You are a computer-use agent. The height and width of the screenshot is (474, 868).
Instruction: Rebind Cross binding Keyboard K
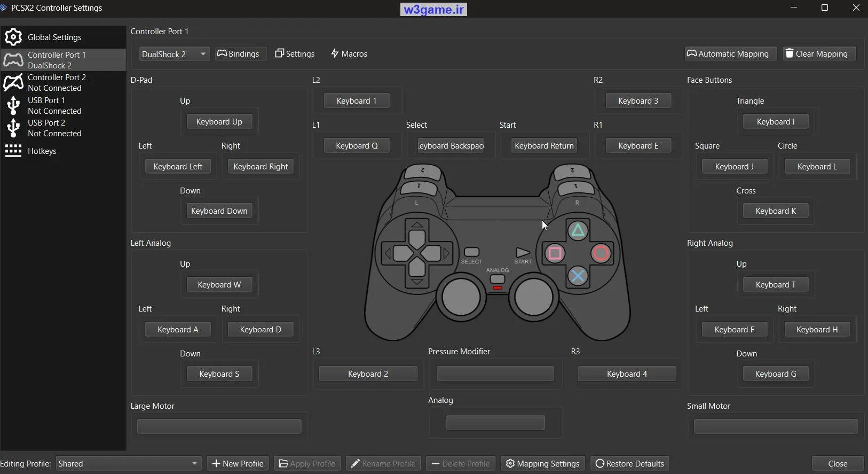776,211
